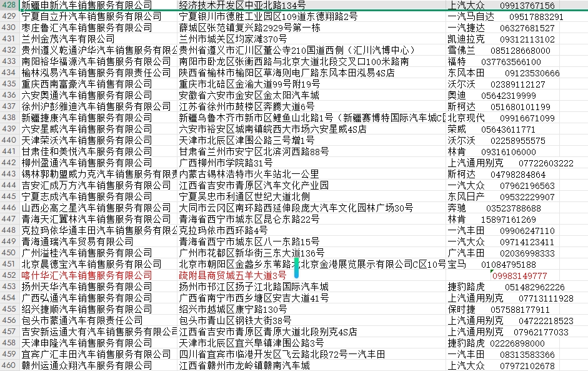The image size is (588, 371).
Task: Click cell 宁夏自立升汽车销售服务有限公司
Action: coord(91,16)
